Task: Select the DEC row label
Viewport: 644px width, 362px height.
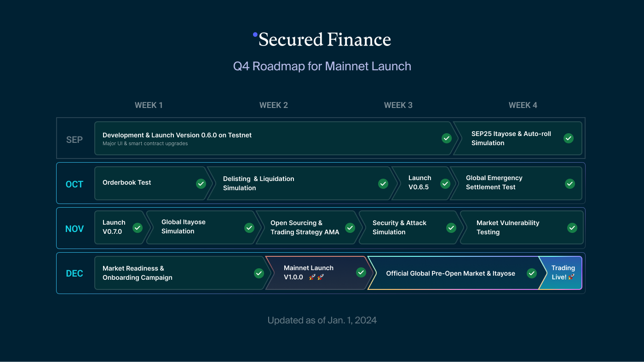Action: pyautogui.click(x=75, y=273)
